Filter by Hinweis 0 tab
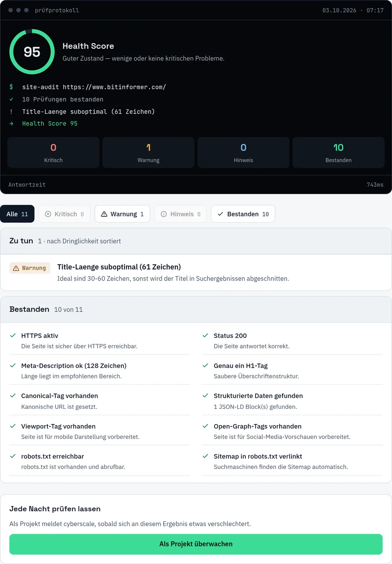 point(180,214)
